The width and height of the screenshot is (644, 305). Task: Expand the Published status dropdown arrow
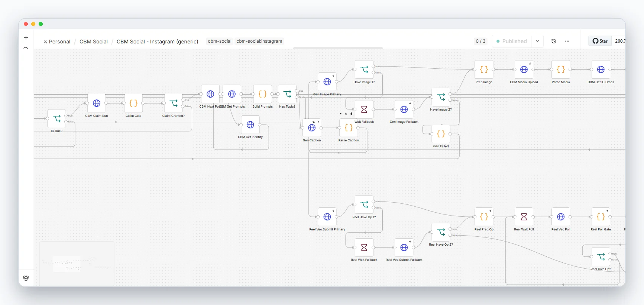(537, 41)
